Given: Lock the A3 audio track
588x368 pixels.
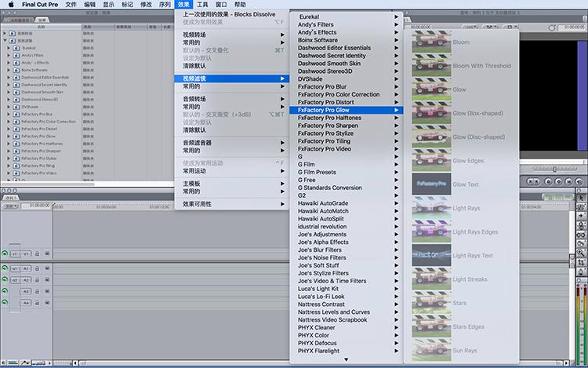Looking at the screenshot, I should 37,291.
